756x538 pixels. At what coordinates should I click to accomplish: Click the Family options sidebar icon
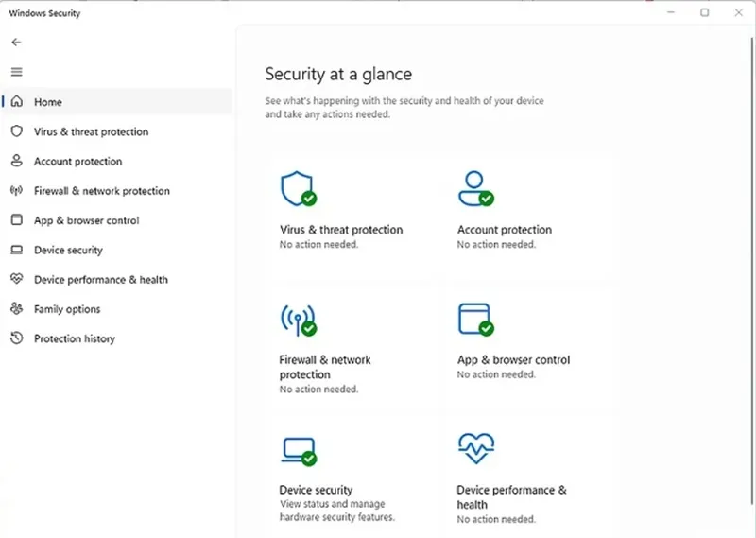16,309
